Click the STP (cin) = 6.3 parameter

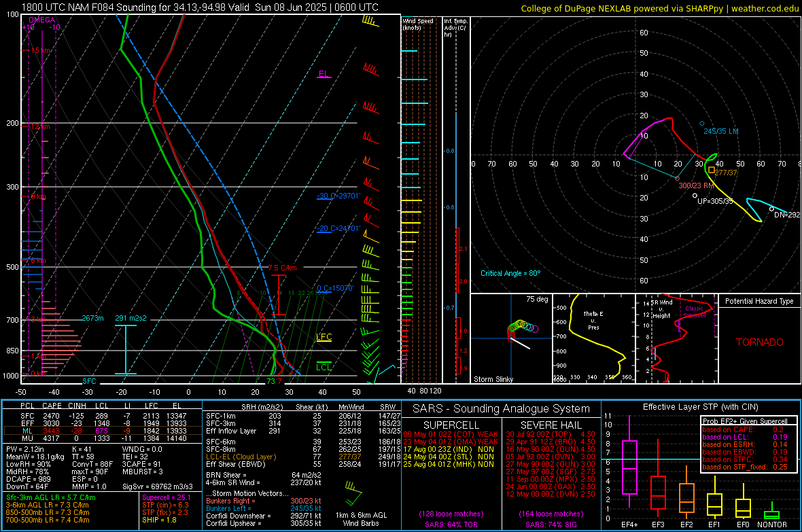point(165,505)
